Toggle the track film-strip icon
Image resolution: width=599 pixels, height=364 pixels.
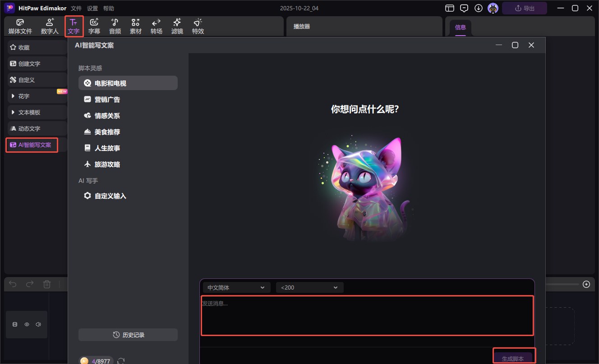tap(15, 324)
